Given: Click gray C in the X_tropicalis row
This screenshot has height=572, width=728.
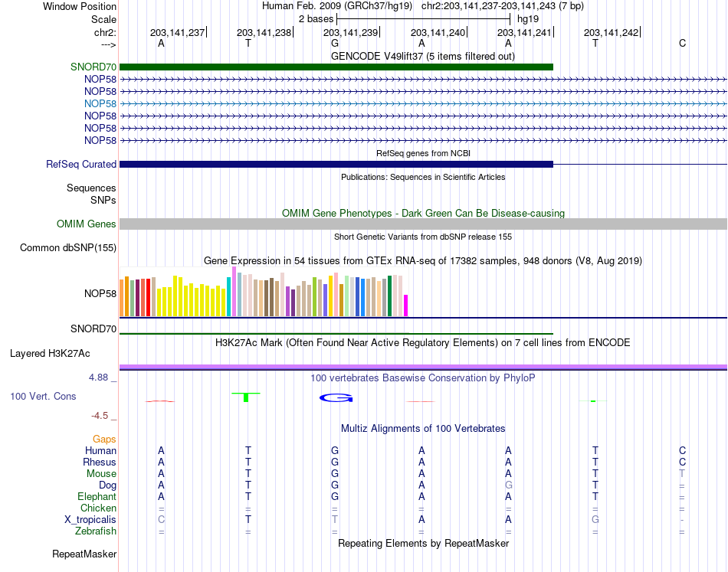Looking at the screenshot, I should click(161, 520).
